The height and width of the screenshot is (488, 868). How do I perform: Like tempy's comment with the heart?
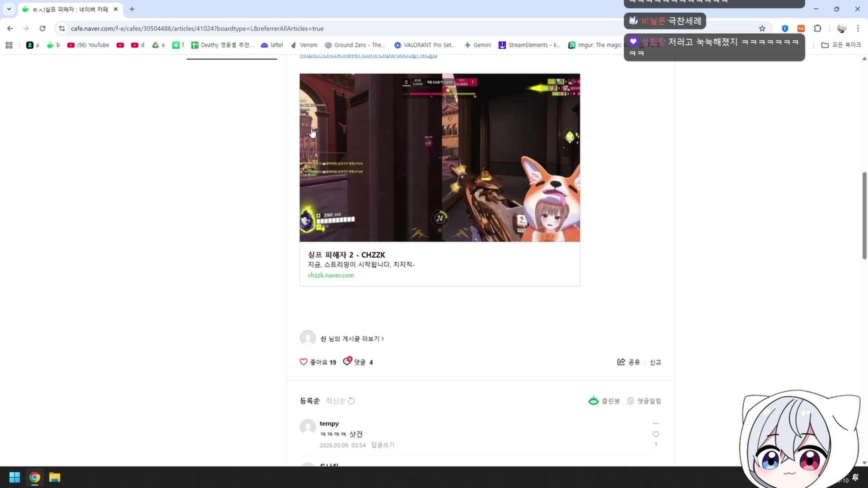pos(656,434)
